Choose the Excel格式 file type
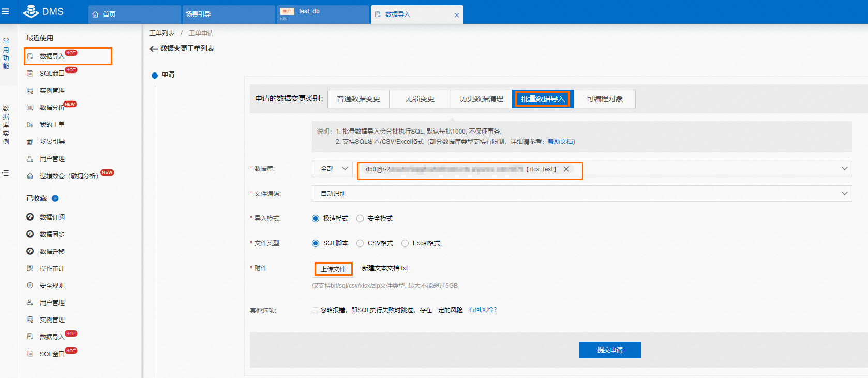Screen dimensions: 868x378 [405, 243]
